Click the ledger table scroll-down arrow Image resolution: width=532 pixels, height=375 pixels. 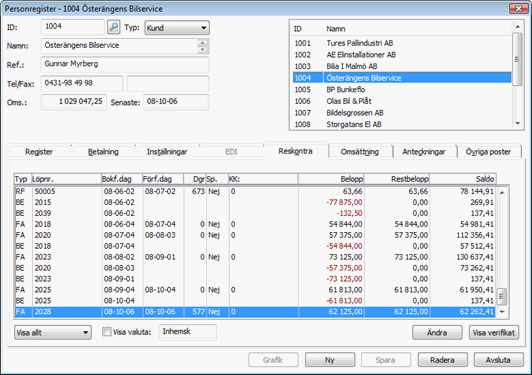pos(502,312)
